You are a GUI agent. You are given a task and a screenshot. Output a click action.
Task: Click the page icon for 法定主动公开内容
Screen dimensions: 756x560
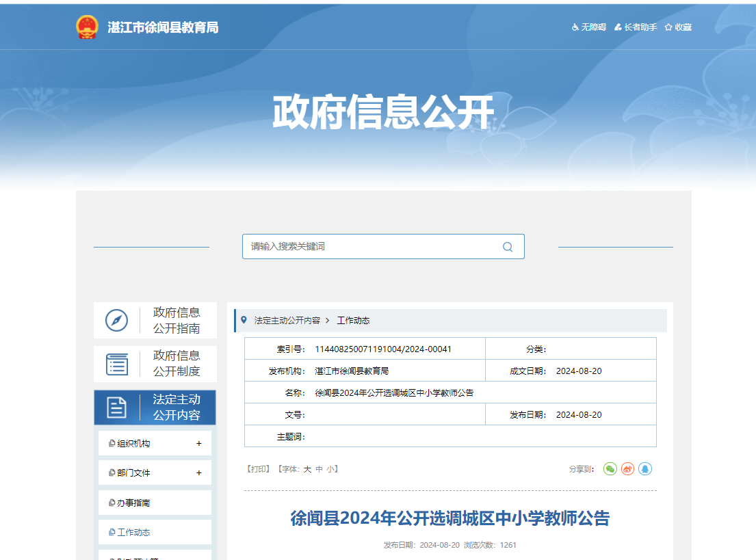[x=116, y=408]
